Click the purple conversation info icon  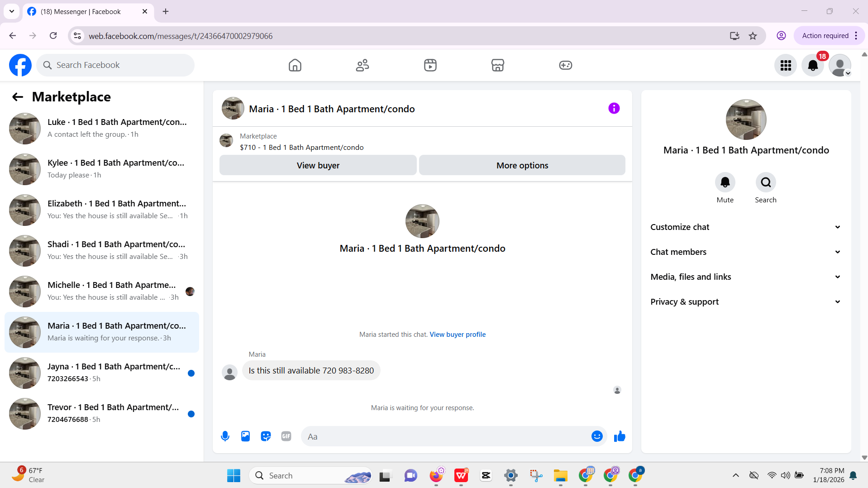click(614, 108)
